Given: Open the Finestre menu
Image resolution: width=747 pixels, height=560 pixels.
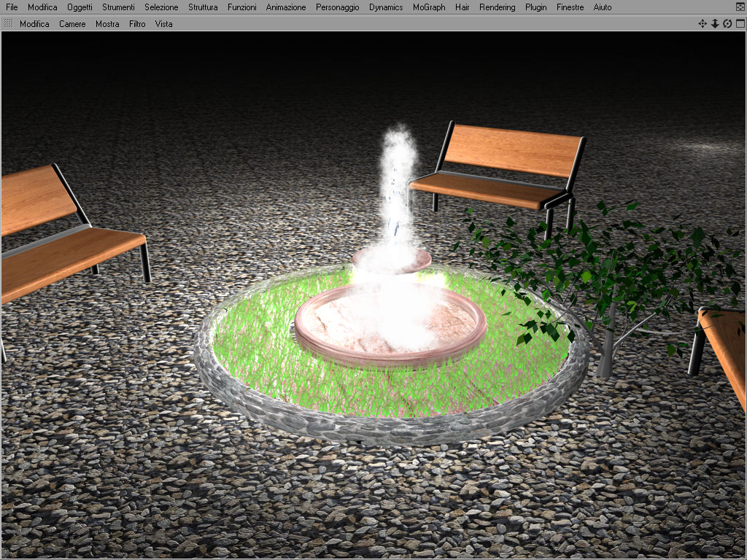Looking at the screenshot, I should 570,7.
